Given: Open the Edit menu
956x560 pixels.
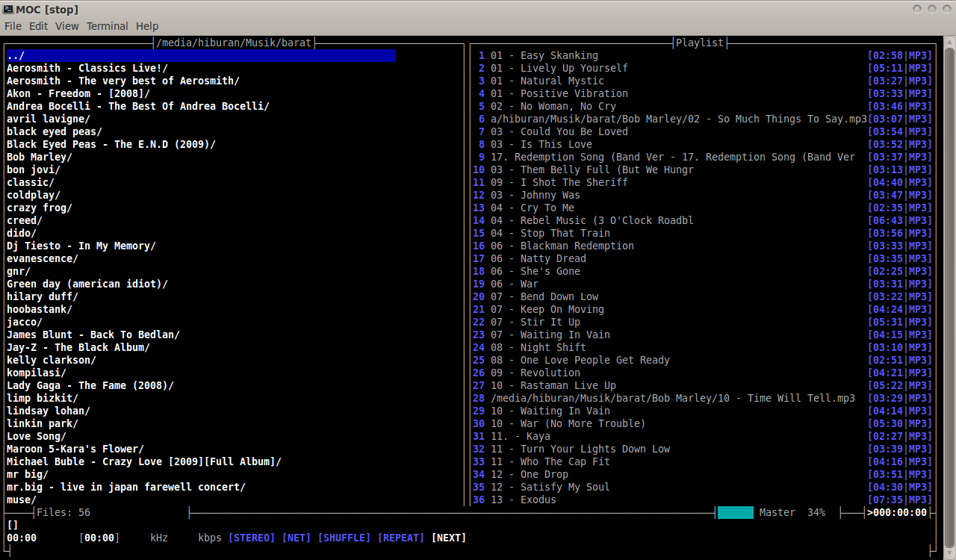Looking at the screenshot, I should coord(38,25).
